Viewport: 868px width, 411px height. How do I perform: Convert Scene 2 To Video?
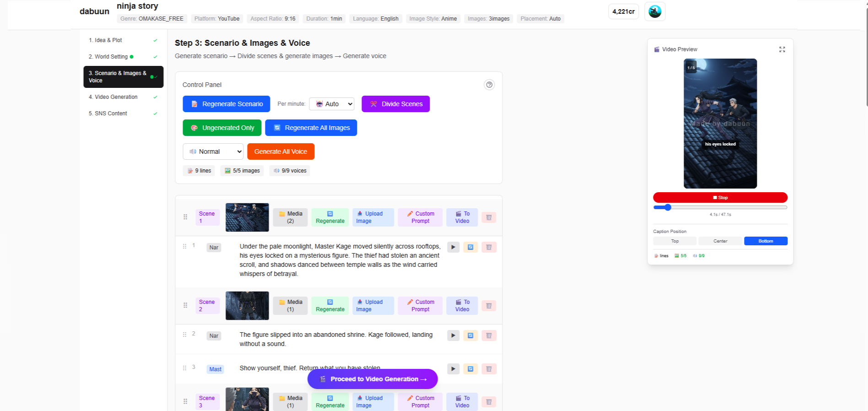[x=462, y=306]
